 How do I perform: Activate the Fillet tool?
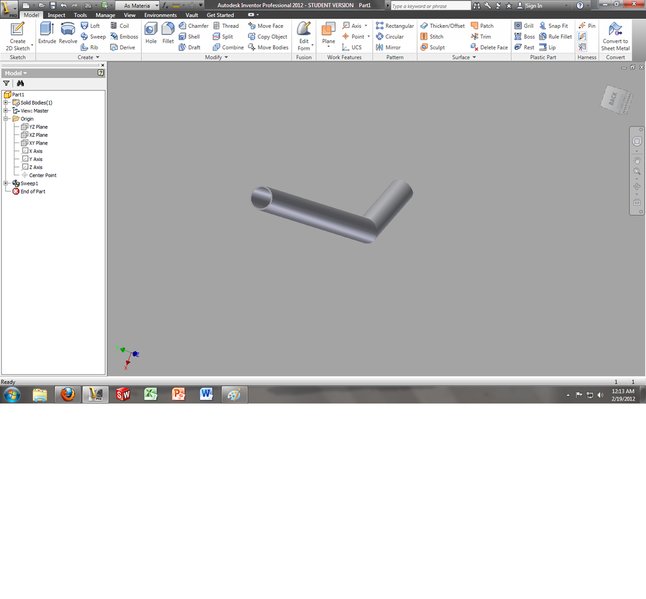(168, 33)
